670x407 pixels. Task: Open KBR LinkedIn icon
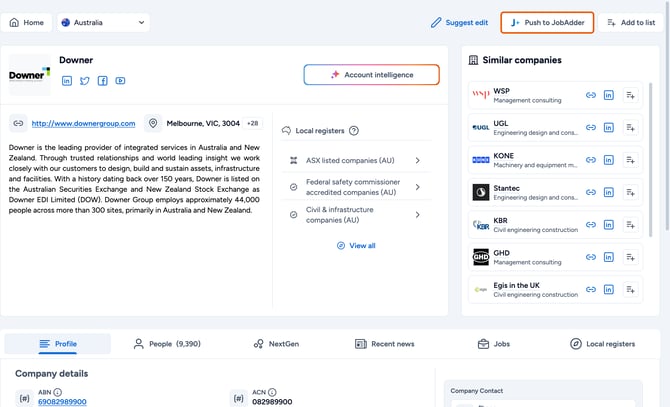pos(608,225)
